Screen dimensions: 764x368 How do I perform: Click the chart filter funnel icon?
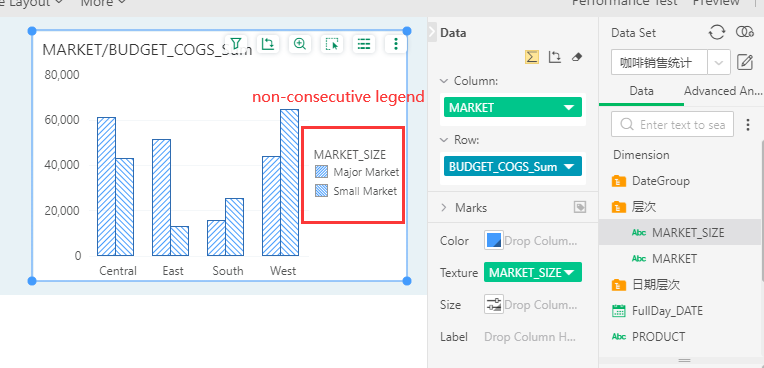tap(236, 44)
